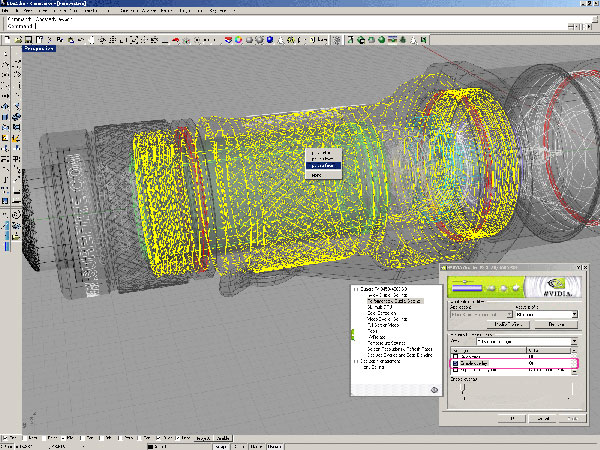Open the File menu in the menu bar

click(x=6, y=10)
